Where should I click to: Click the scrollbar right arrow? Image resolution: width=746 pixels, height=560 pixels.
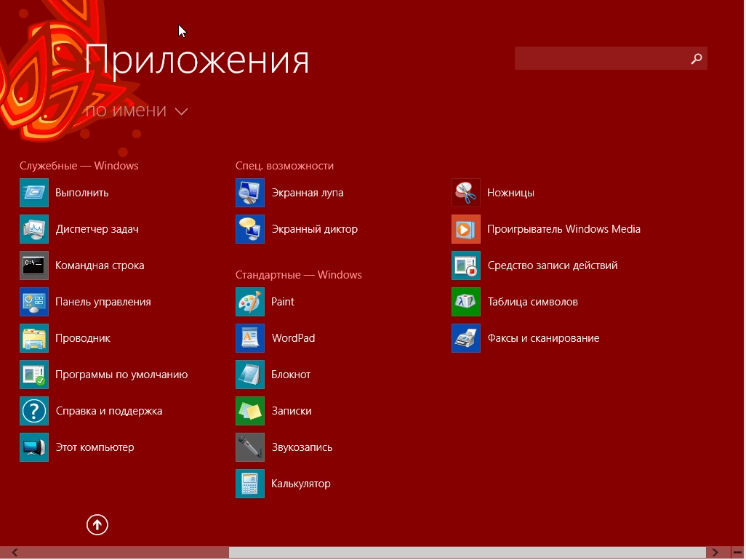pos(715,553)
